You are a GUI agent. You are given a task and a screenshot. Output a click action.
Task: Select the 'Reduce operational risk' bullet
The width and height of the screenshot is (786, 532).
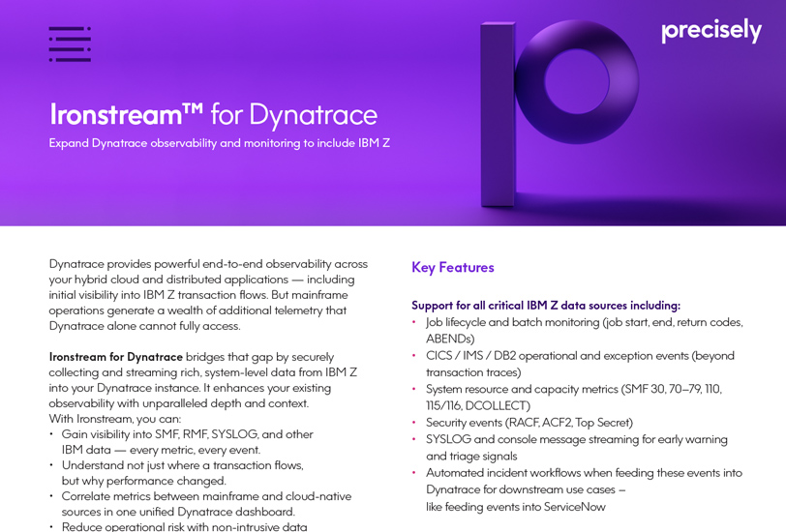click(184, 526)
